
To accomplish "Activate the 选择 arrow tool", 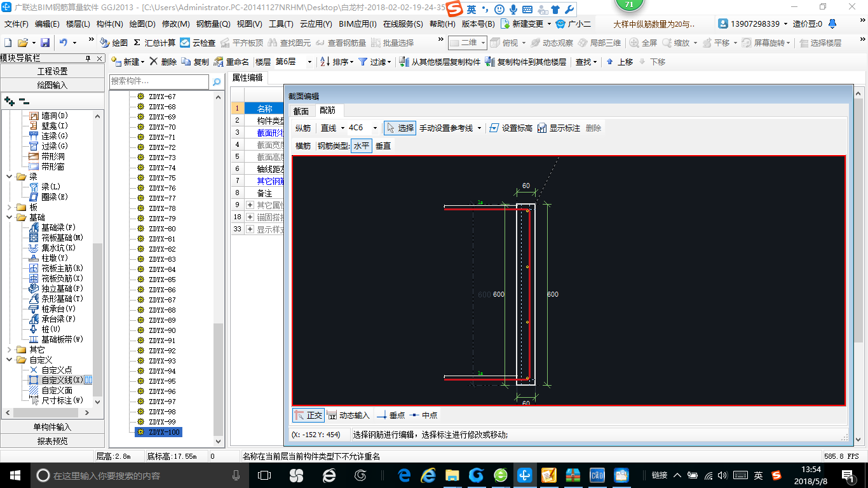I will pos(400,128).
